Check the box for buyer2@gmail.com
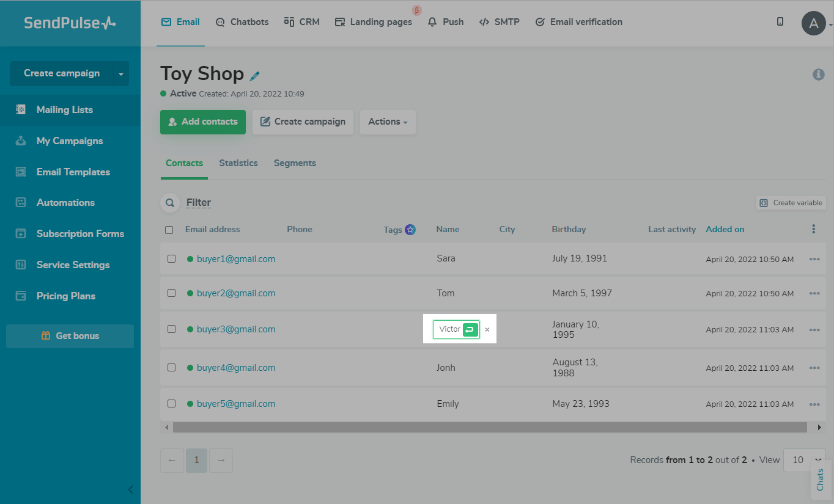The image size is (834, 504). pyautogui.click(x=172, y=293)
